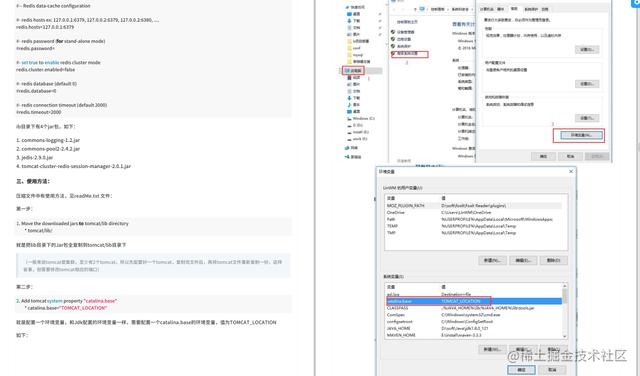Open the mysql folder in Quick access
This screenshot has height=376, width=640.
tap(355, 55)
